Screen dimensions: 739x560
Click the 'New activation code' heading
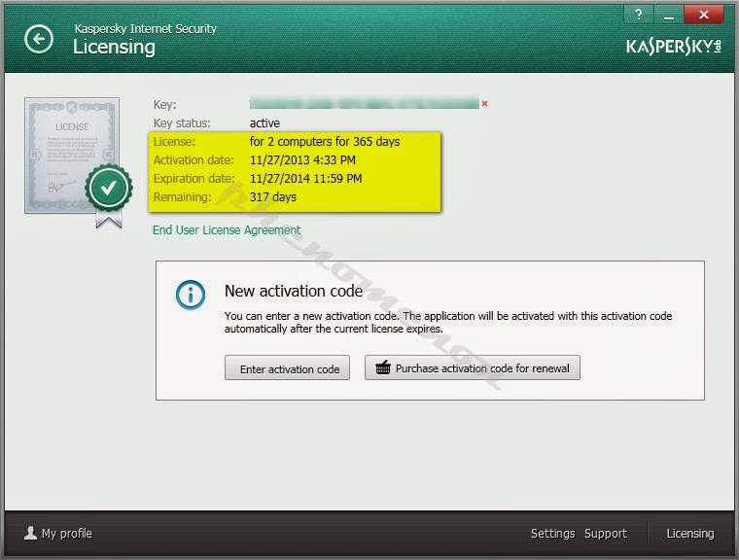coord(294,291)
